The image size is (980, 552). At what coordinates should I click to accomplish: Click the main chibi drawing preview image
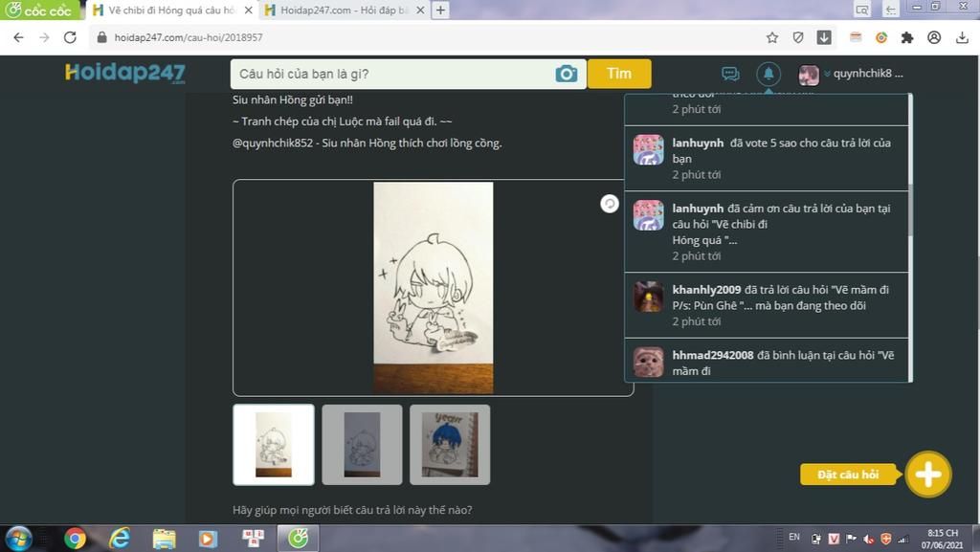click(x=434, y=288)
